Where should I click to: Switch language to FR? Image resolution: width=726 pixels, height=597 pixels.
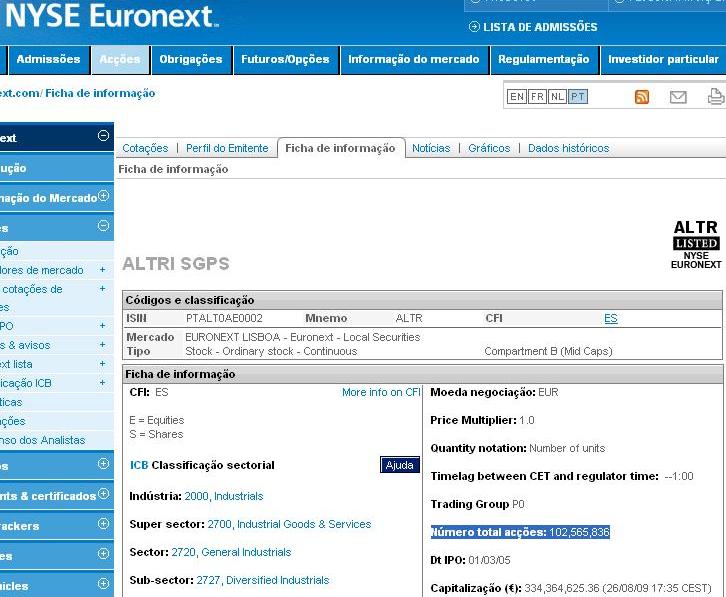pyautogui.click(x=537, y=96)
